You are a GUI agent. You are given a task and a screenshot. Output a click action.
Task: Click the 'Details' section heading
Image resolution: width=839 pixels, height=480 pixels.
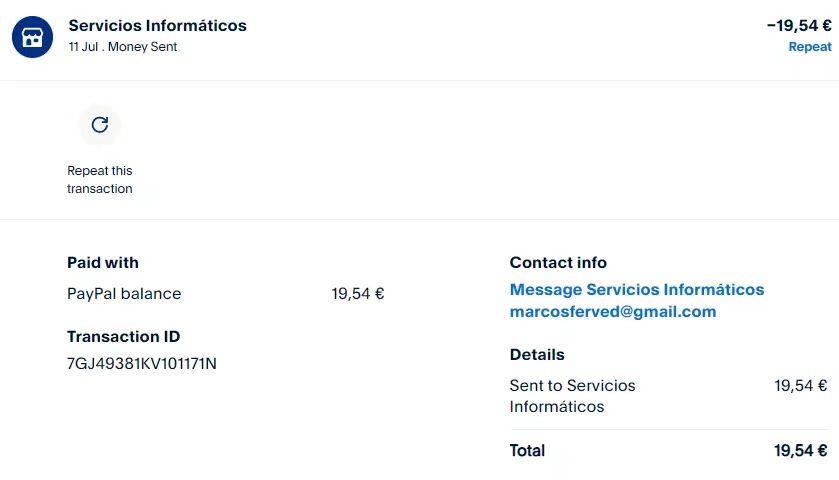pos(537,355)
